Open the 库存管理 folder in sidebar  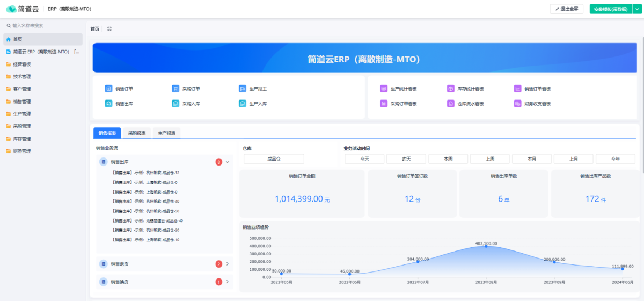point(22,139)
